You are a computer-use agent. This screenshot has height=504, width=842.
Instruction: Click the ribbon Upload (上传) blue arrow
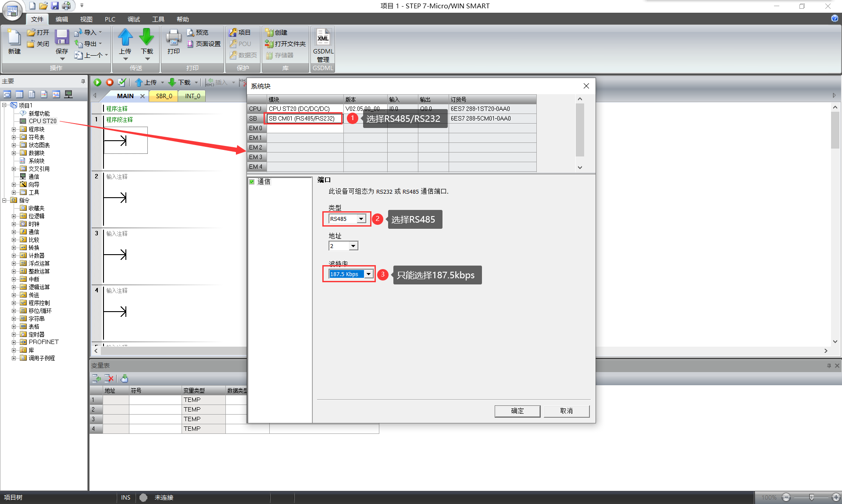point(125,37)
